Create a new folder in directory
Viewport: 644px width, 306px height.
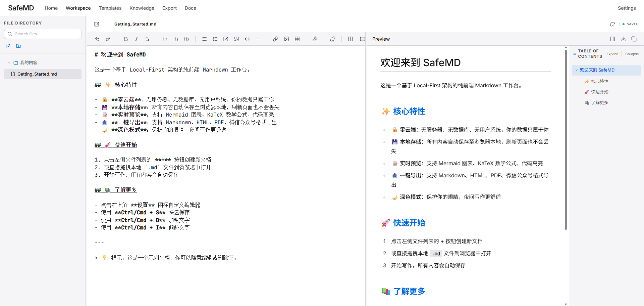(x=18, y=46)
